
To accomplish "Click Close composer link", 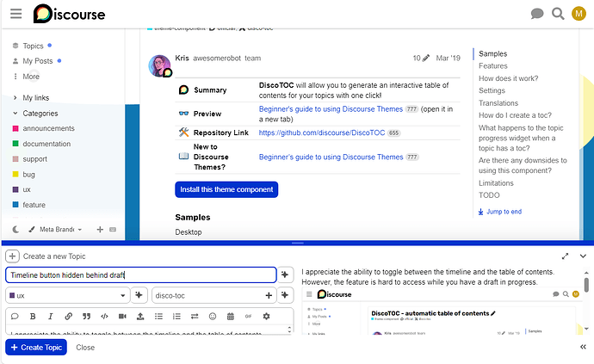I will [x=85, y=348].
